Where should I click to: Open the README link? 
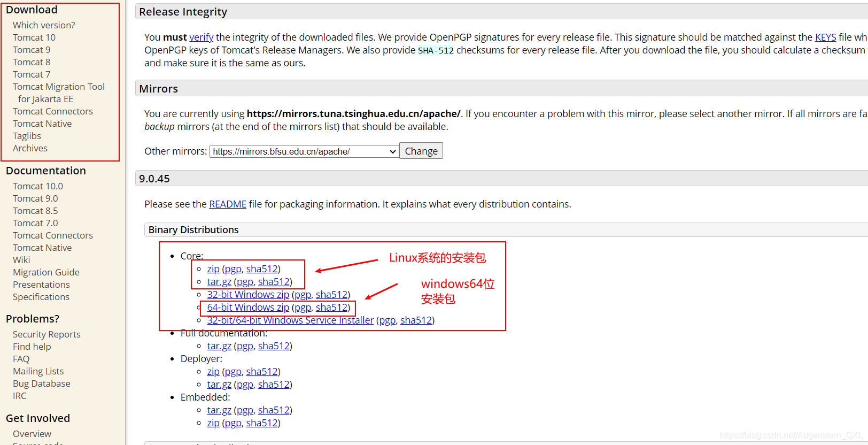click(x=228, y=204)
